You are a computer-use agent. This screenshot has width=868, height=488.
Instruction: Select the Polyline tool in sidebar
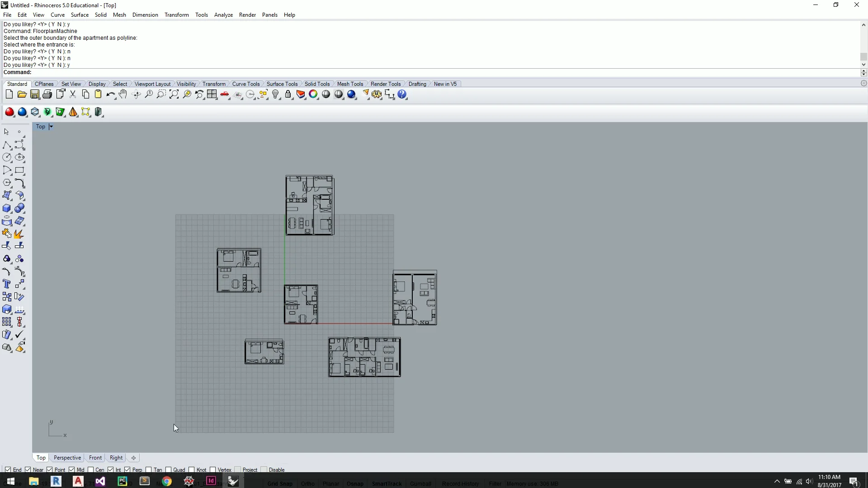pos(7,145)
